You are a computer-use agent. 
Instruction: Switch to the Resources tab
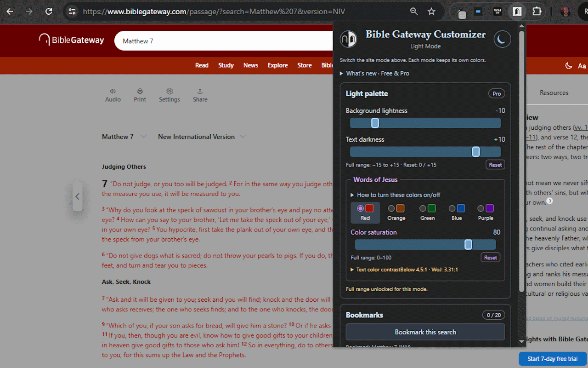(554, 93)
